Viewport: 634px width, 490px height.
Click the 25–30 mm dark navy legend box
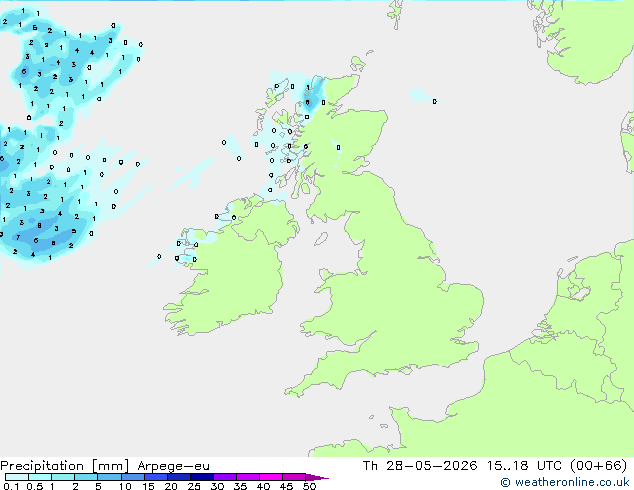pos(202,477)
